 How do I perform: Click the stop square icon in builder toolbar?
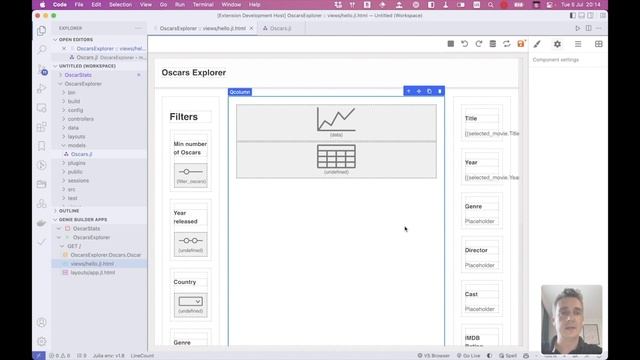tap(451, 44)
